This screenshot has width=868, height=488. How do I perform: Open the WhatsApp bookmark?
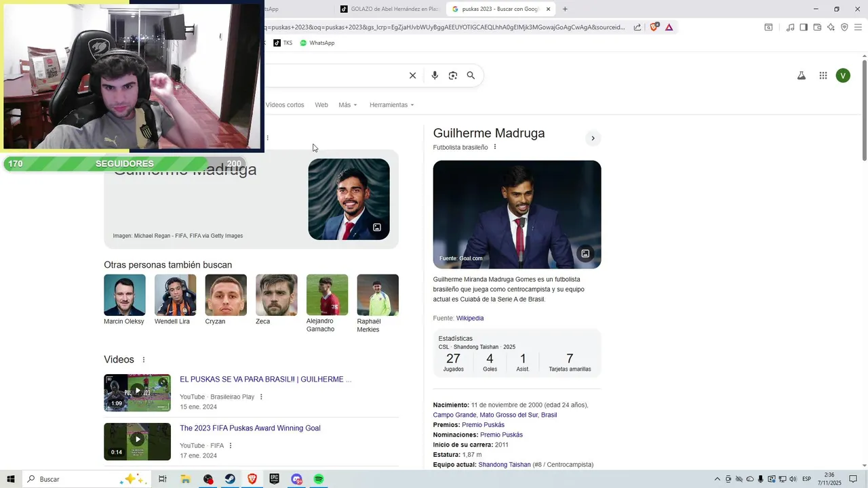point(317,43)
